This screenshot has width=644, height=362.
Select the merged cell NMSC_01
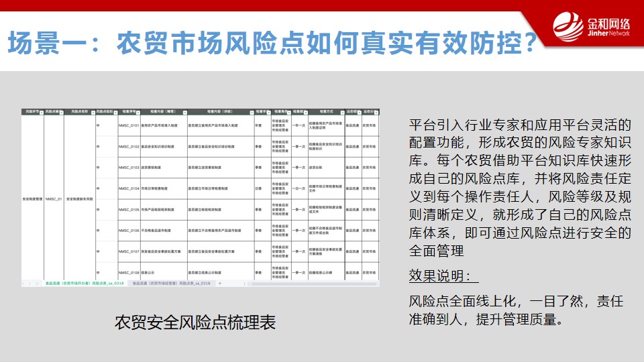tap(54, 198)
